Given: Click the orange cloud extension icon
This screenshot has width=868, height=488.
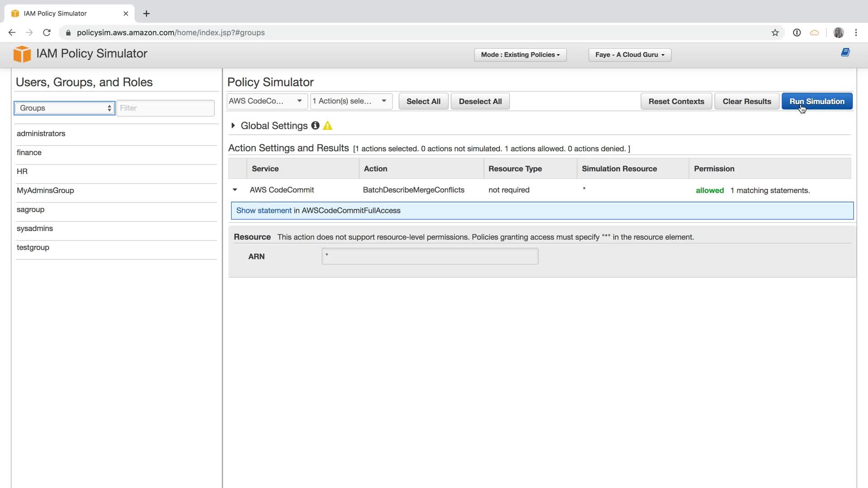Looking at the screenshot, I should (814, 33).
